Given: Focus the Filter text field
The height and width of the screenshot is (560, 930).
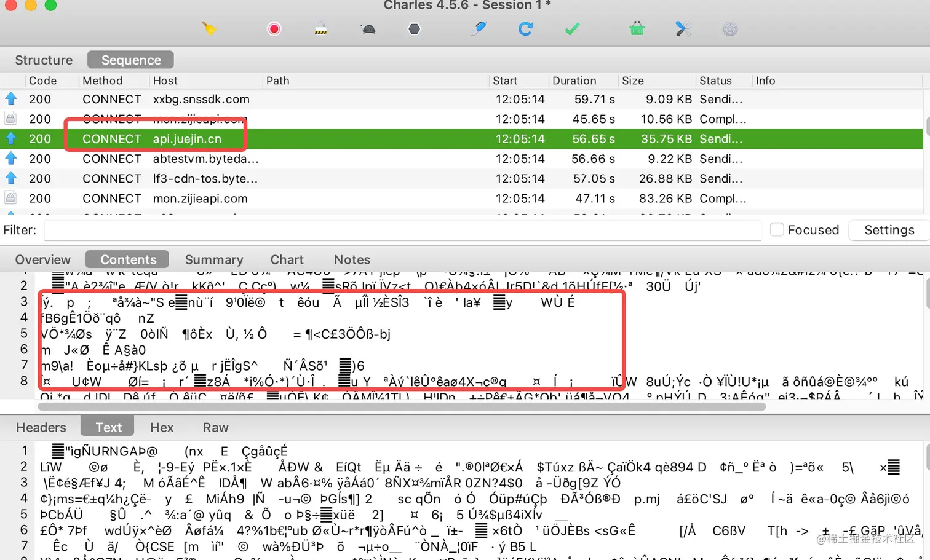Looking at the screenshot, I should [x=403, y=230].
